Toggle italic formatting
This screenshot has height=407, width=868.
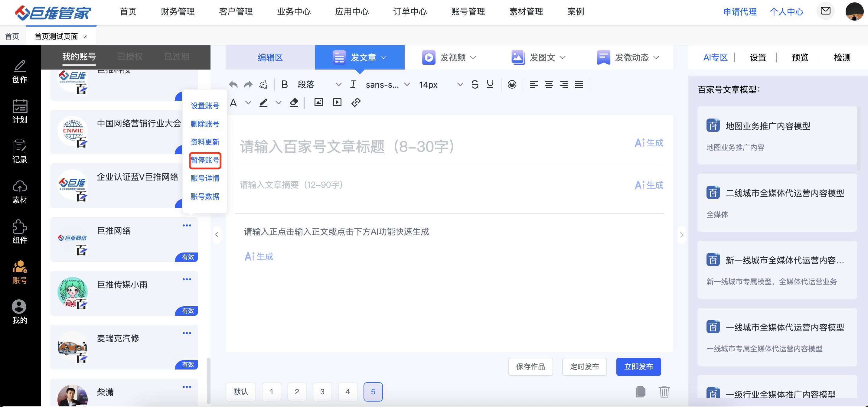353,85
